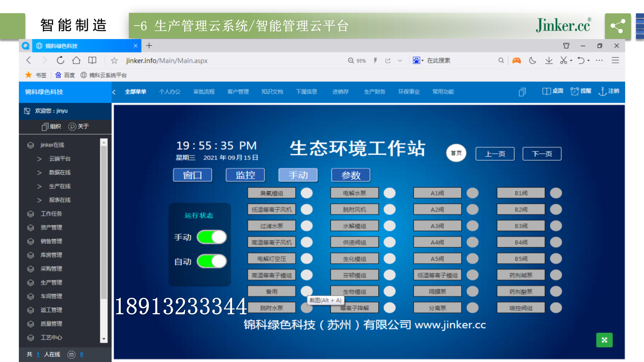Image resolution: width=644 pixels, height=362 pixels.
Task: Toggle the night mode moon icon
Action: [x=532, y=60]
